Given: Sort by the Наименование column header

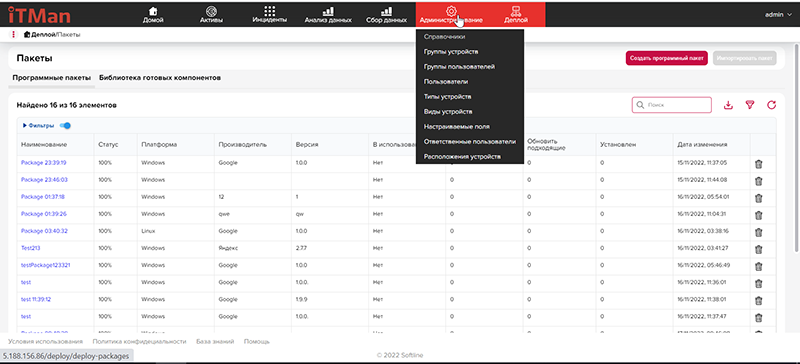Looking at the screenshot, I should point(44,144).
